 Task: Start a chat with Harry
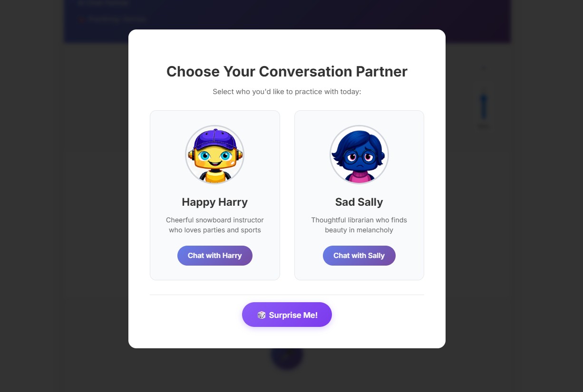click(215, 256)
